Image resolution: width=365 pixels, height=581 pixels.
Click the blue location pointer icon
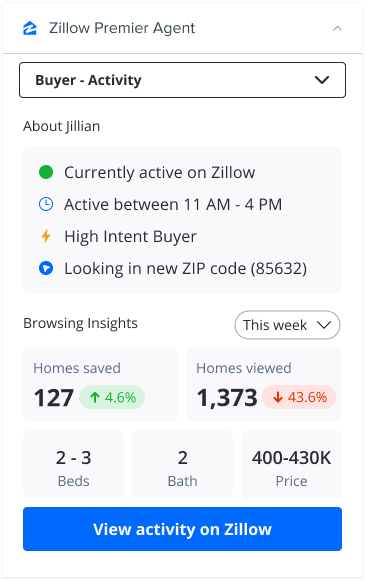(x=46, y=268)
